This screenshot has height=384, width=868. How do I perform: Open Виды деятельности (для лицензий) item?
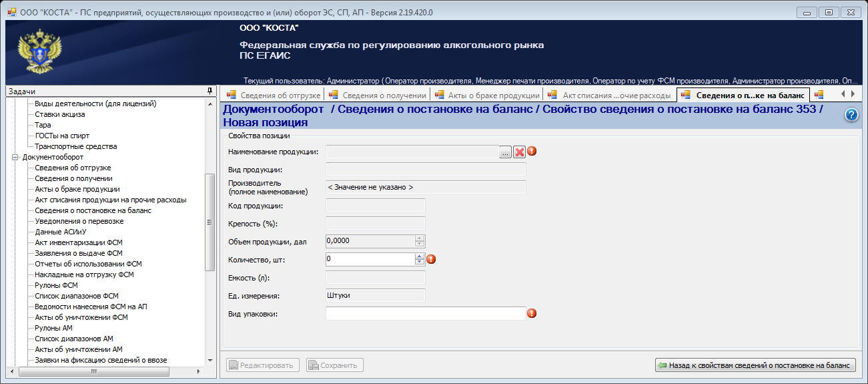pyautogui.click(x=95, y=104)
